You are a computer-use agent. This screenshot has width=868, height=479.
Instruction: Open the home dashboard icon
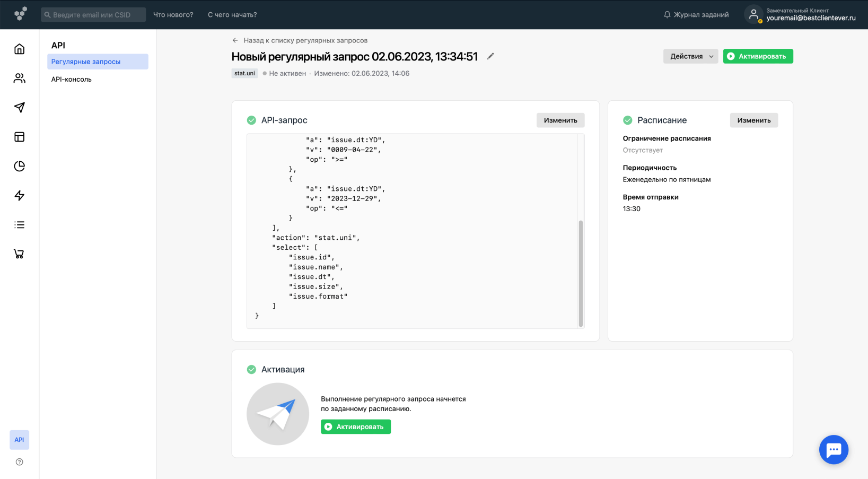19,49
